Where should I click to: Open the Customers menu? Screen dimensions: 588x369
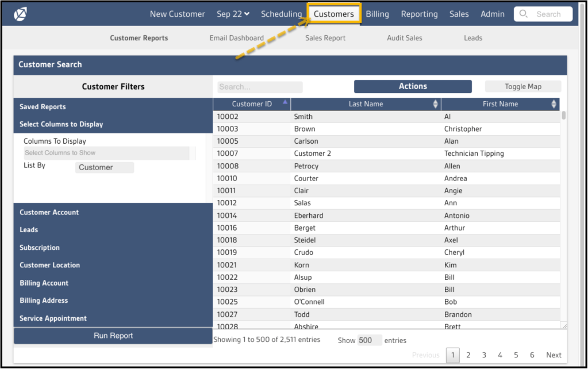point(333,14)
